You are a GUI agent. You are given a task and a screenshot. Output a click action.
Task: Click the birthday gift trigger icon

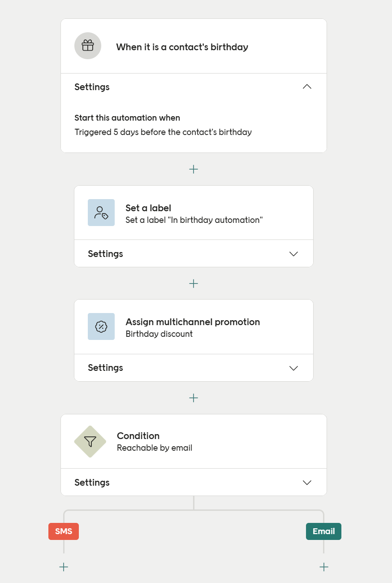(88, 45)
